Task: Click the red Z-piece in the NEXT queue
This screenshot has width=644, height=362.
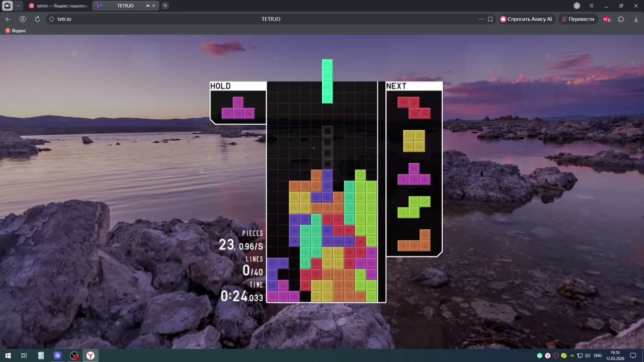Action: [x=414, y=108]
